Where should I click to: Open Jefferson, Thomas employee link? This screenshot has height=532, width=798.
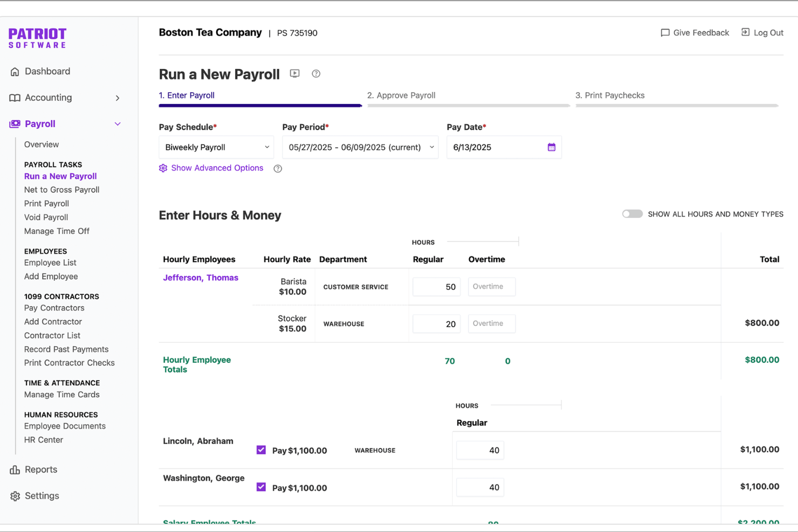201,278
